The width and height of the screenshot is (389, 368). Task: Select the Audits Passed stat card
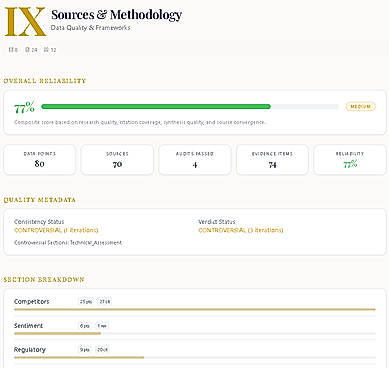[x=195, y=160]
